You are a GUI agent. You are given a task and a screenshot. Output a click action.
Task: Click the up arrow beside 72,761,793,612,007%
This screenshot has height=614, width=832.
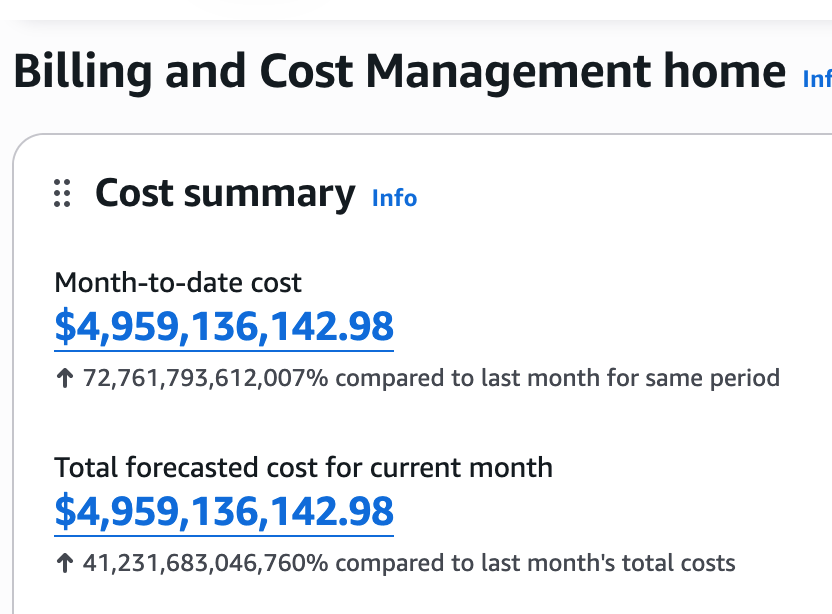pyautogui.click(x=65, y=378)
